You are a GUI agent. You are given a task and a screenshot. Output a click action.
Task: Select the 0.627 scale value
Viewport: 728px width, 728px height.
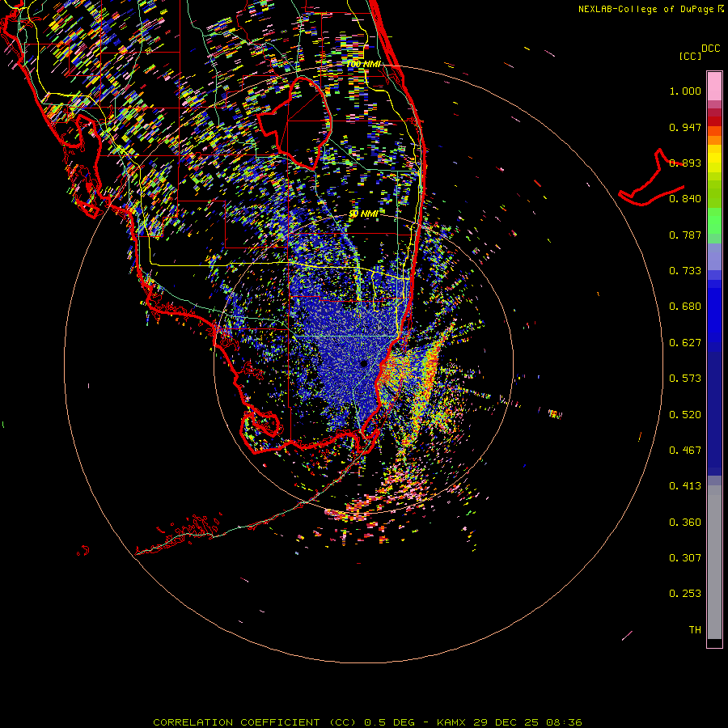click(685, 343)
